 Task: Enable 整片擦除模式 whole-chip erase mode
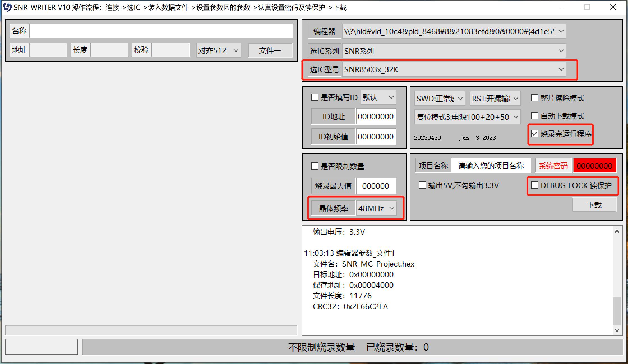tap(534, 98)
